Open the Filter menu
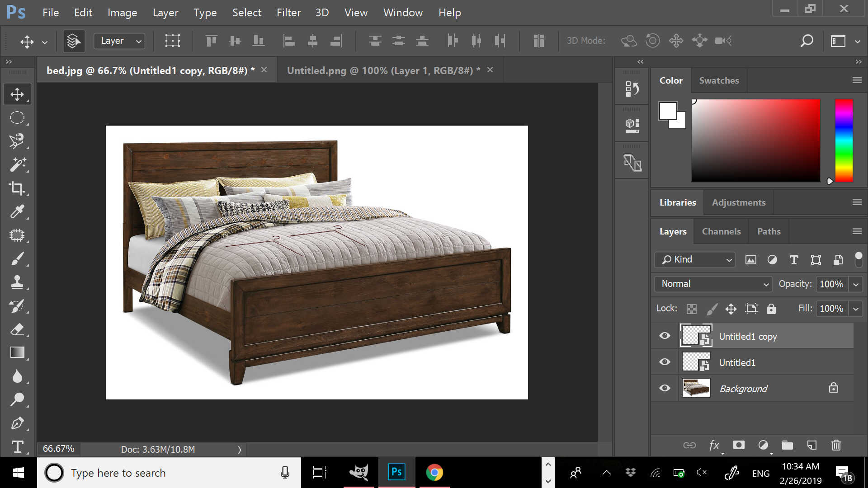Screen dimensions: 868x488 [x=288, y=13]
